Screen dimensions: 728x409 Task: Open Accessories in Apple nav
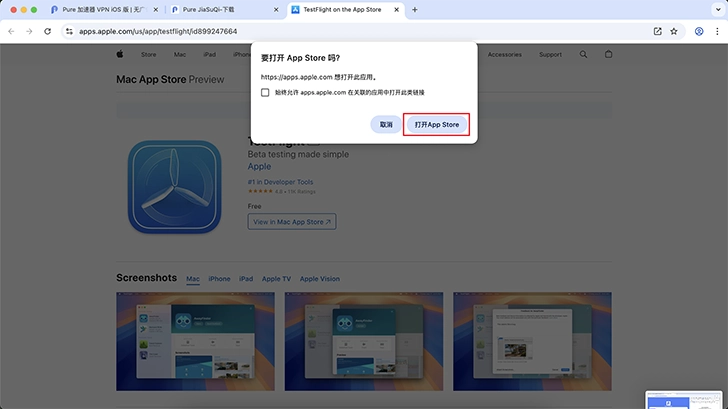[x=505, y=54]
